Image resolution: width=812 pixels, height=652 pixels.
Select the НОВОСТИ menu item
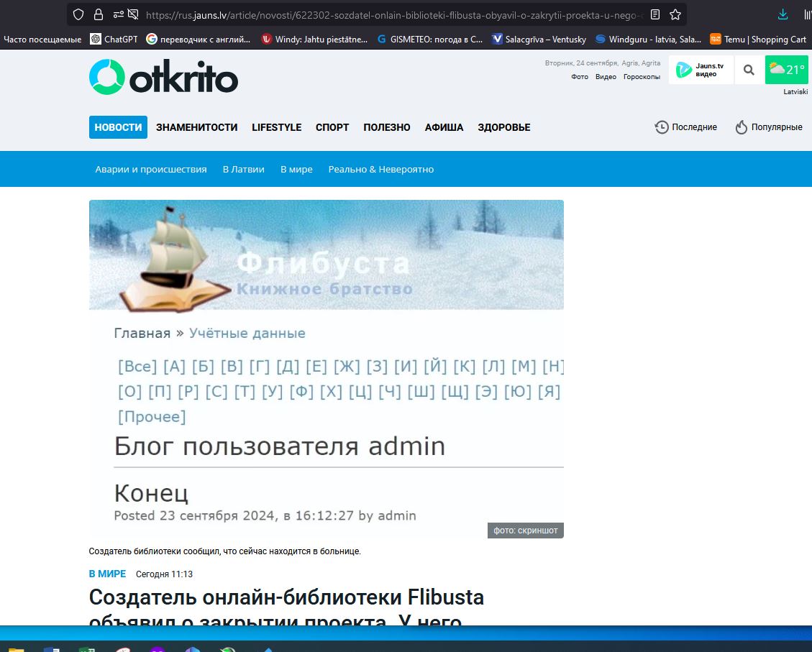(118, 127)
